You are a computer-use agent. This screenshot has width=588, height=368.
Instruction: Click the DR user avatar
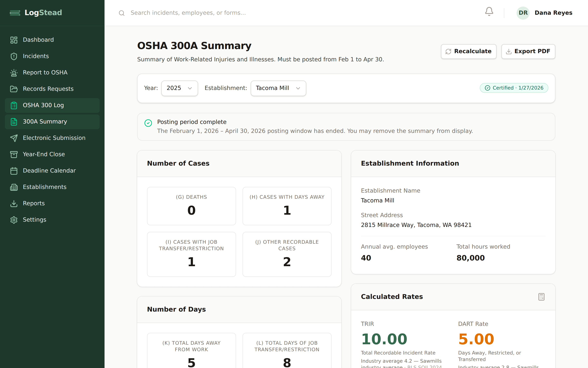[x=523, y=13]
